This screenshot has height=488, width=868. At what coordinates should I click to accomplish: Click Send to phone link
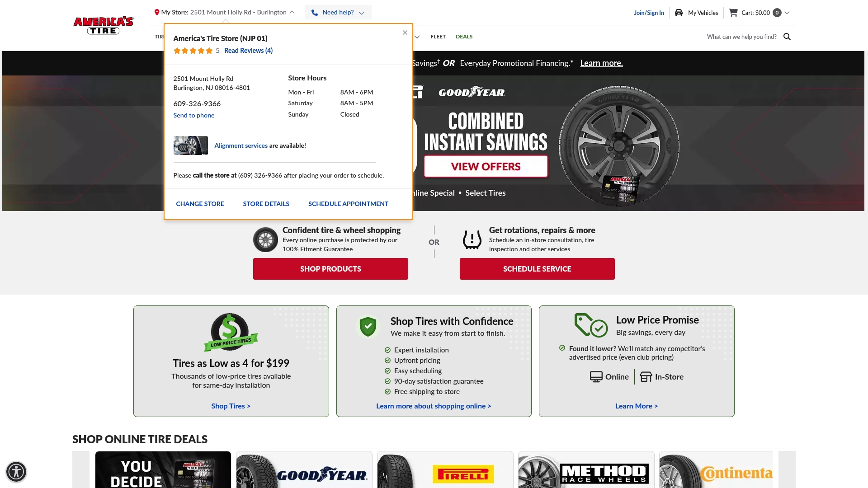coord(193,115)
